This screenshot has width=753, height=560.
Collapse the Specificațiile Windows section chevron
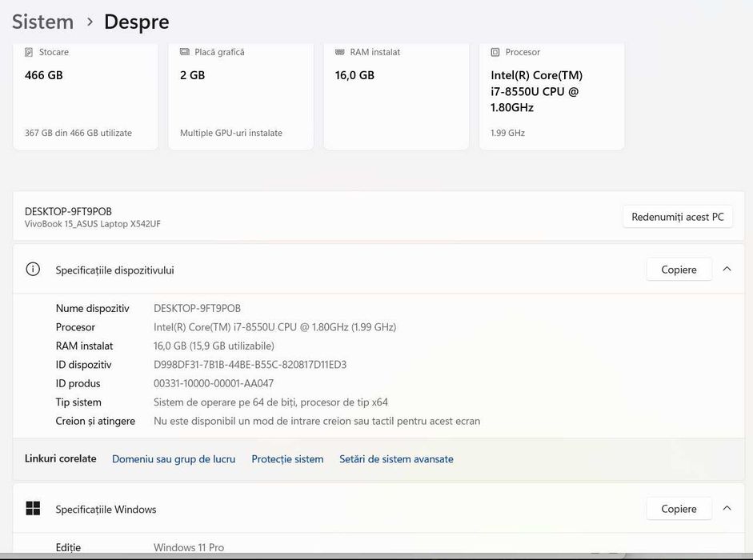(x=727, y=509)
